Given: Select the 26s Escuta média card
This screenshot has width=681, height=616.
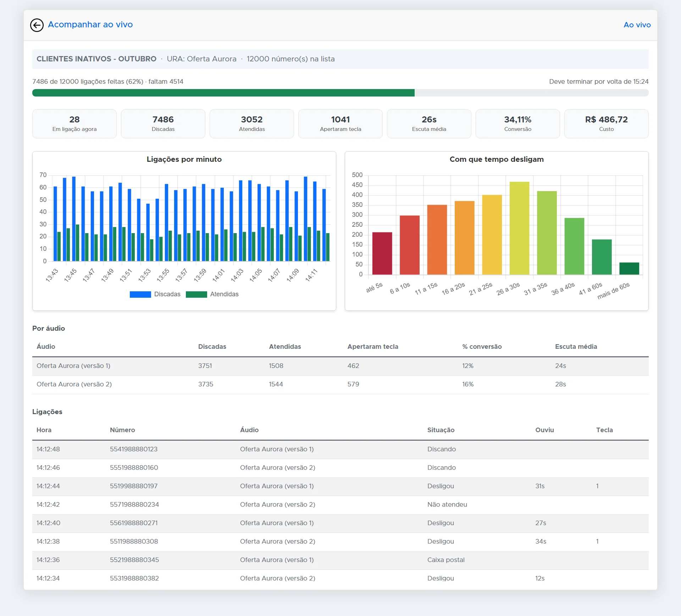Looking at the screenshot, I should pyautogui.click(x=429, y=124).
